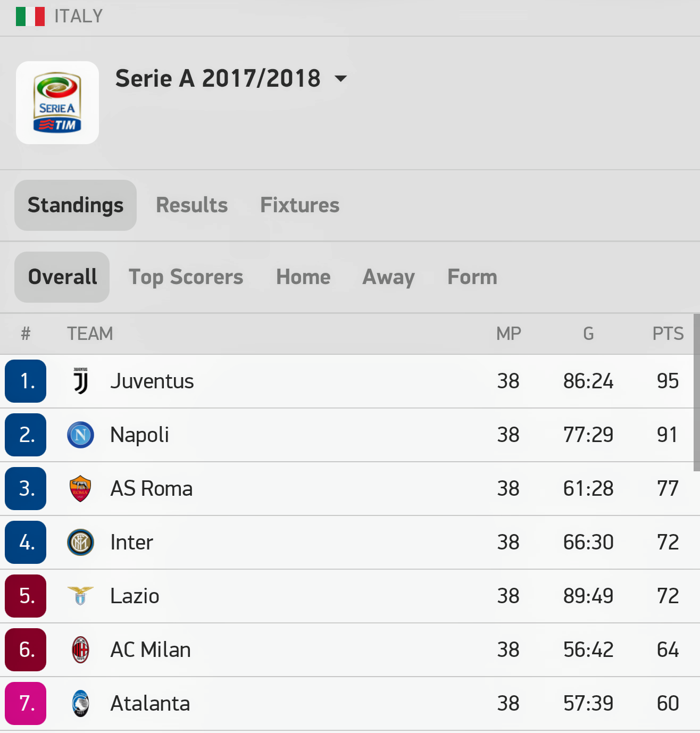Switch to the Results tab

tap(191, 205)
